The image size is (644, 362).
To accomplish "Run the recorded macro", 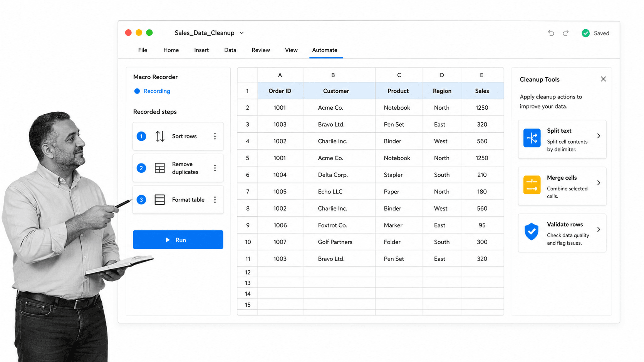I will pos(178,240).
